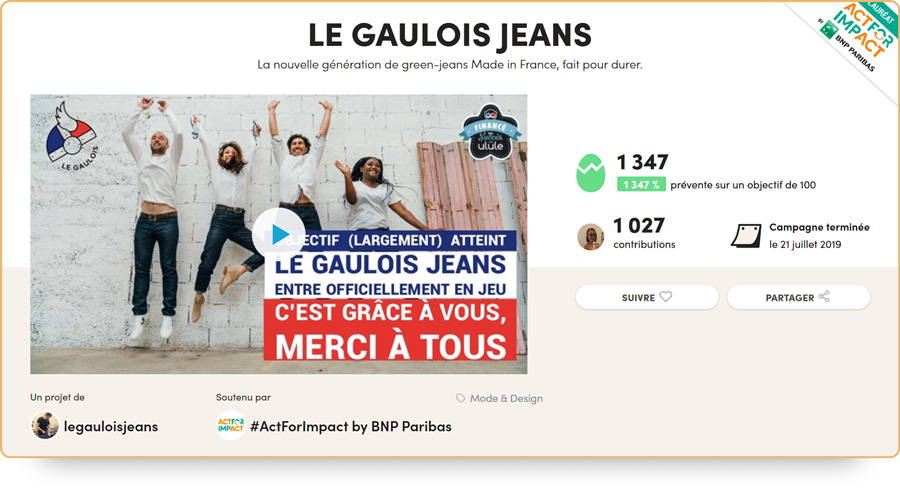
Task: Click the calendar icon near Campagne terminée
Action: pos(746,236)
